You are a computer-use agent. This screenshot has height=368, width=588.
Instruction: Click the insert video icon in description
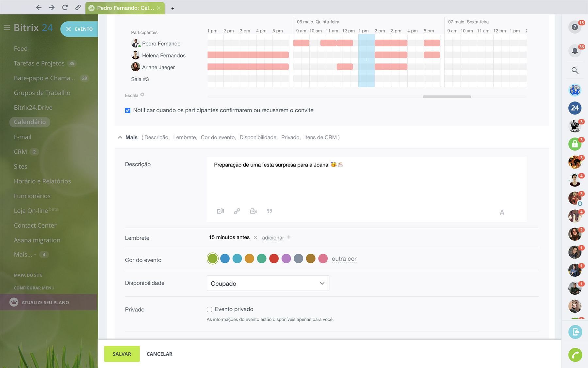253,211
